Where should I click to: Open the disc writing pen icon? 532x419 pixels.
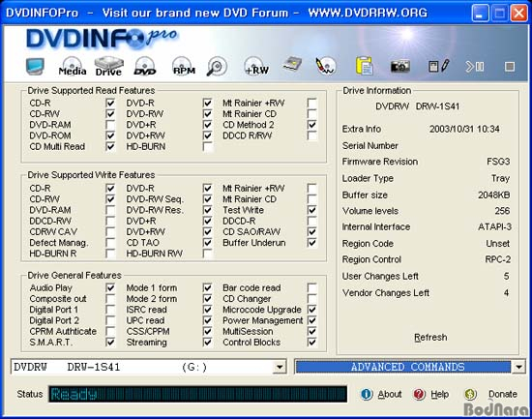326,66
